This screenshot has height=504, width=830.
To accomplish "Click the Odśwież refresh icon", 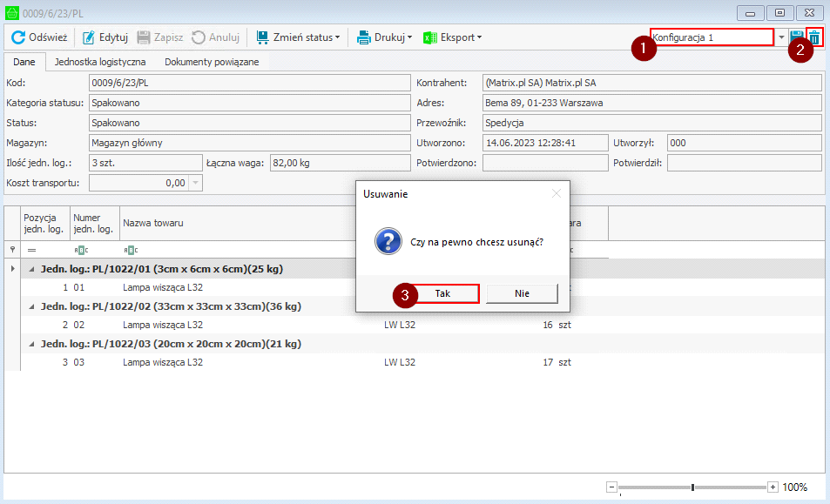I will coord(17,37).
